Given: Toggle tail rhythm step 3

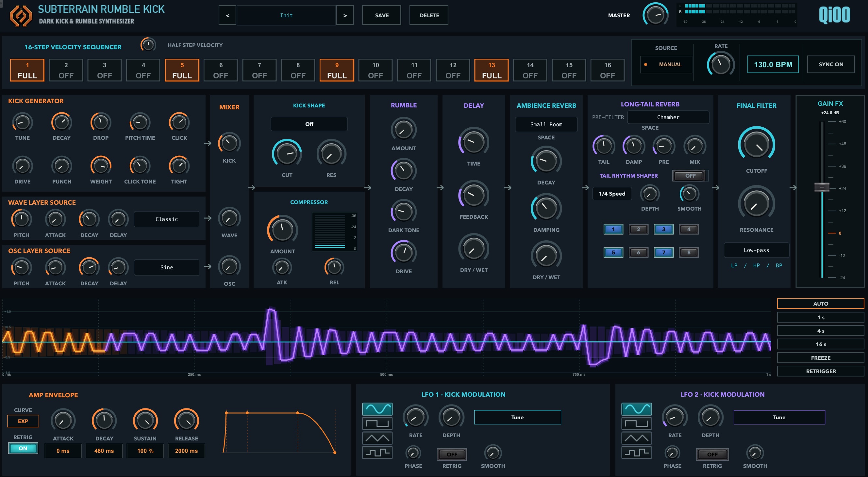Looking at the screenshot, I should (x=663, y=229).
